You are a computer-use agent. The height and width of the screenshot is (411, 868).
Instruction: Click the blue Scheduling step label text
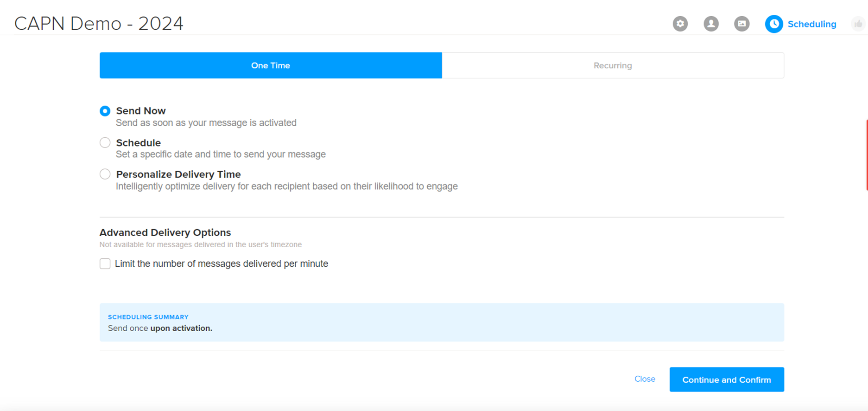tap(811, 24)
